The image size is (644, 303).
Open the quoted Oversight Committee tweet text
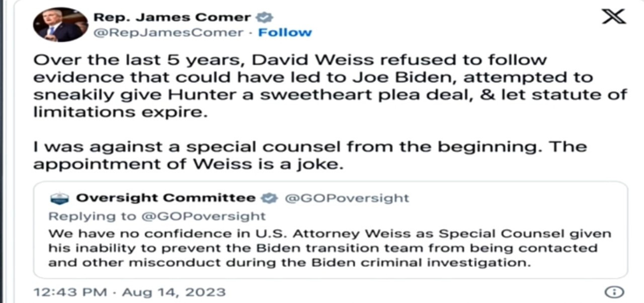pyautogui.click(x=330, y=248)
